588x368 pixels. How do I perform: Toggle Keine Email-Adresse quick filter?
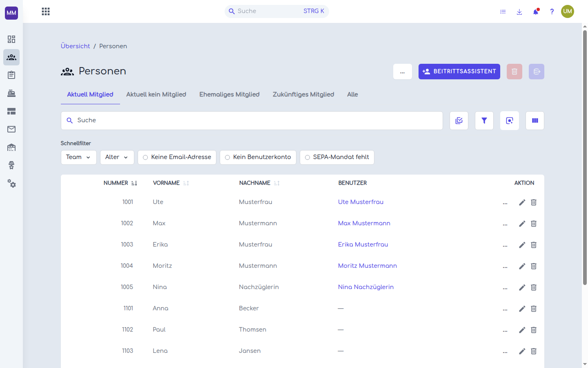(x=177, y=157)
